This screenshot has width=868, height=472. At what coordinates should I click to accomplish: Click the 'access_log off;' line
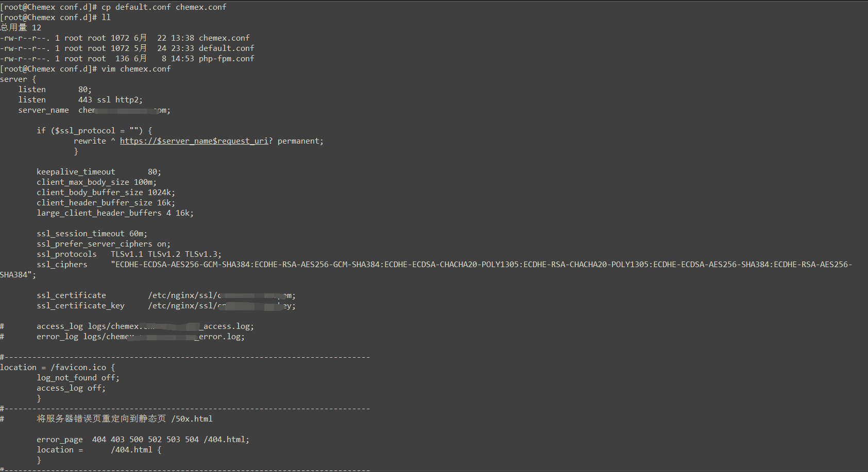pos(71,388)
